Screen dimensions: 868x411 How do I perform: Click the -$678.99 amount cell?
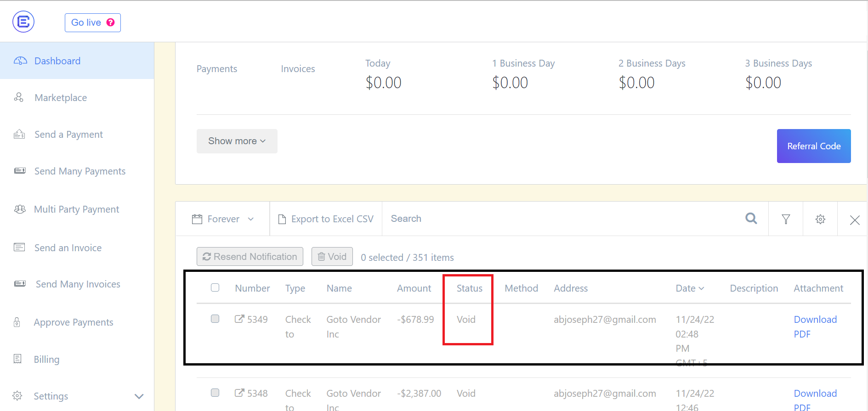click(415, 319)
